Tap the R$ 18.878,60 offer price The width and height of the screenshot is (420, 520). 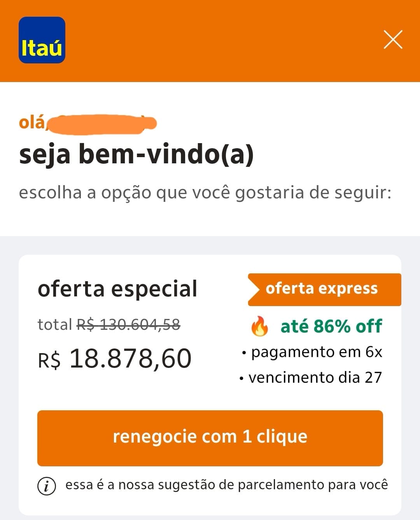[x=115, y=358]
